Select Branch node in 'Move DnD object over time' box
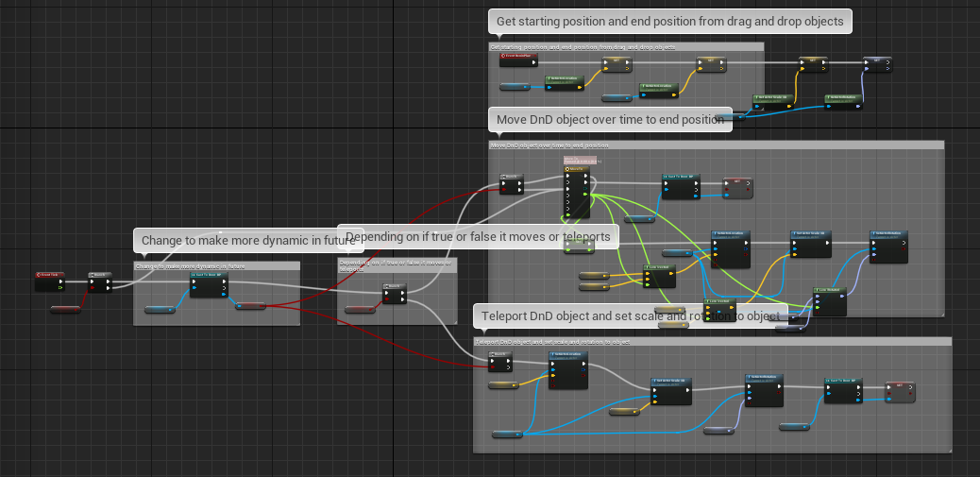 512,184
